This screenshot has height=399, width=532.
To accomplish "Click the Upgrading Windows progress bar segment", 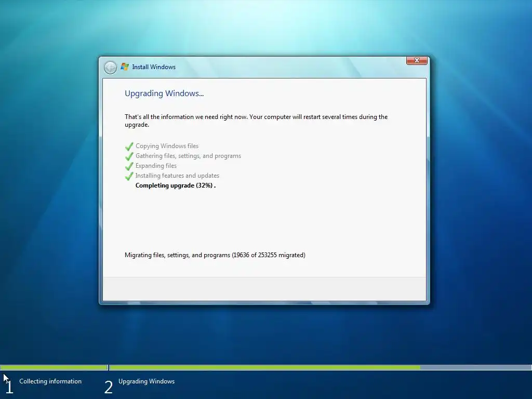I will (320, 367).
